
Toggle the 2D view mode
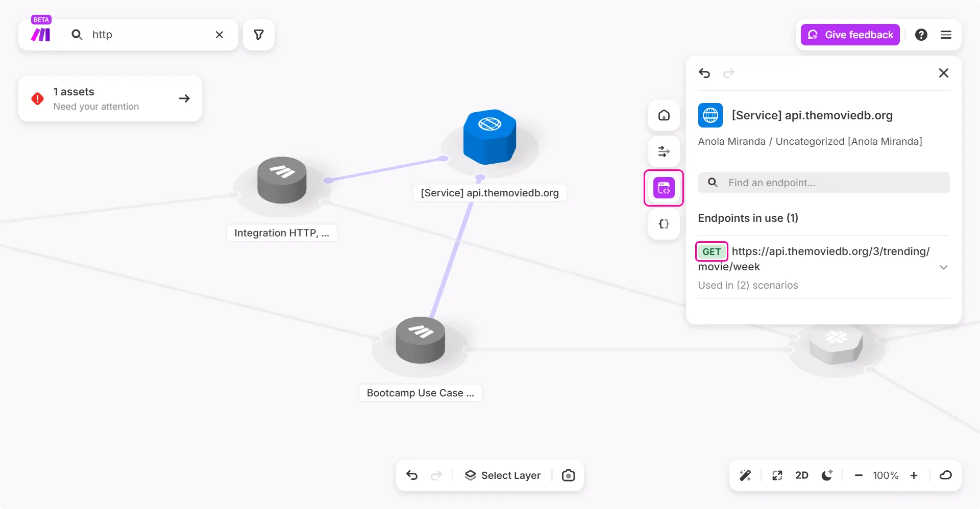pyautogui.click(x=802, y=475)
